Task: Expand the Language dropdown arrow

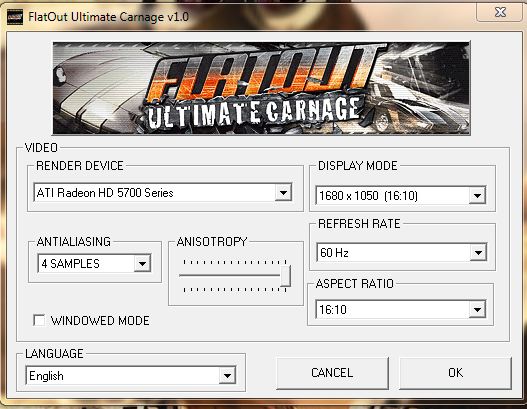Action: [227, 376]
